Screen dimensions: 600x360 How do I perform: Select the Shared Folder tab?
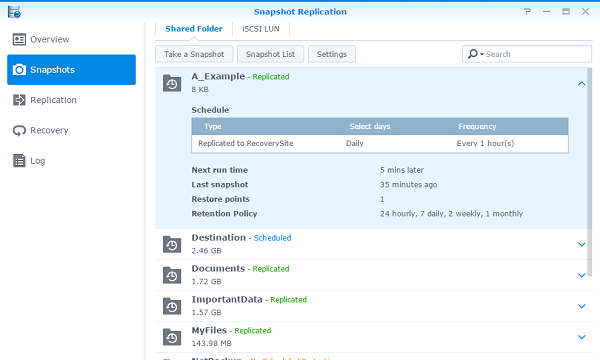194,29
